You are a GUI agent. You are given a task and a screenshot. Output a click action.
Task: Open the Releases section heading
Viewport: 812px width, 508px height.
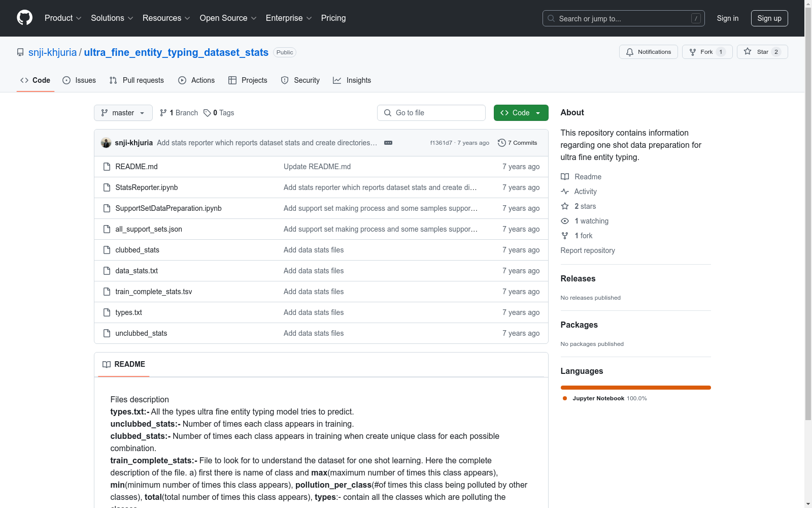(578, 278)
